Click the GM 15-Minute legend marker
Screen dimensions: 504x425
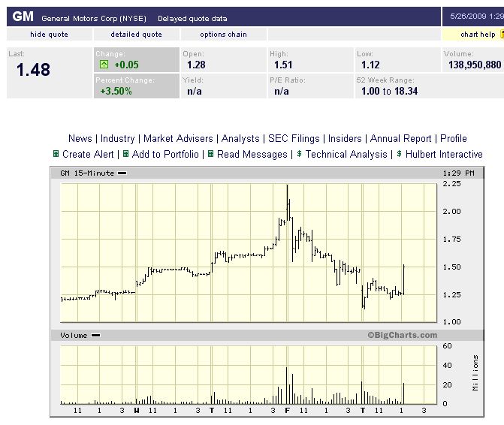click(x=122, y=173)
